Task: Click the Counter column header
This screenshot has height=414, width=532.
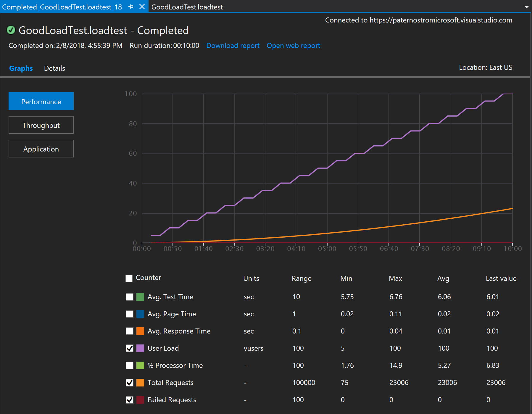Action: 149,278
